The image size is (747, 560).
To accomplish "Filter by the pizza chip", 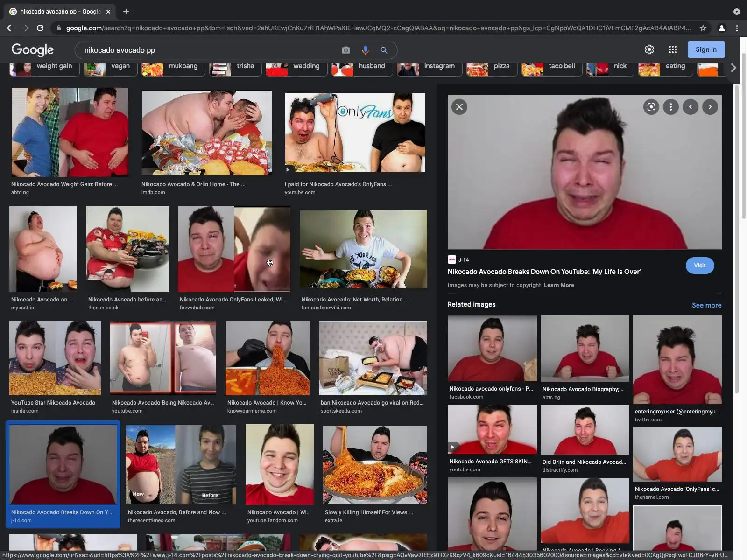I will coord(491,68).
